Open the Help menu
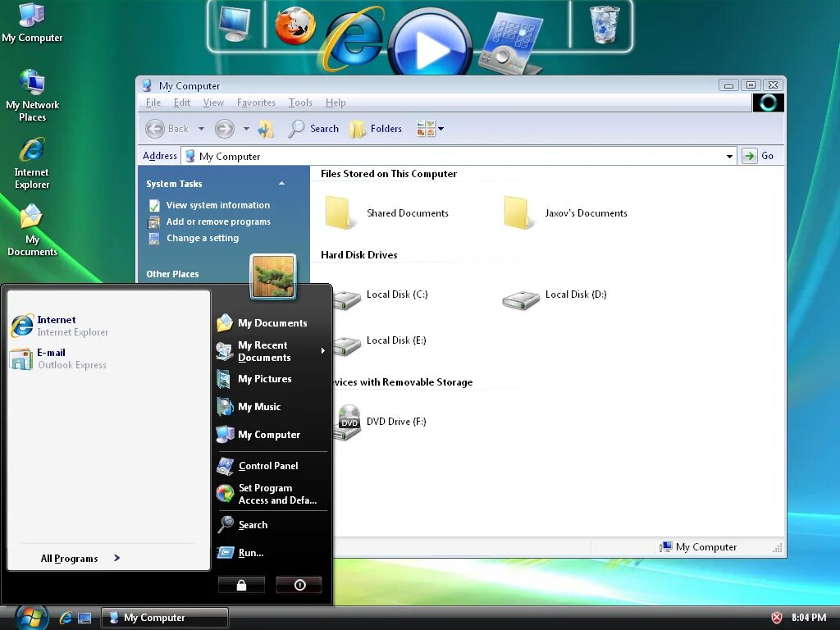Screen dimensions: 840x630 point(336,103)
